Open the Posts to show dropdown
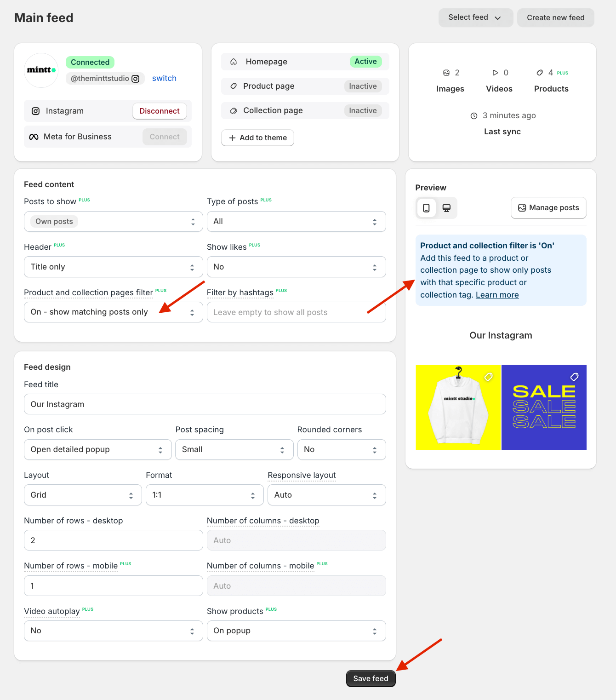Screen dimensions: 616x700 [113, 221]
